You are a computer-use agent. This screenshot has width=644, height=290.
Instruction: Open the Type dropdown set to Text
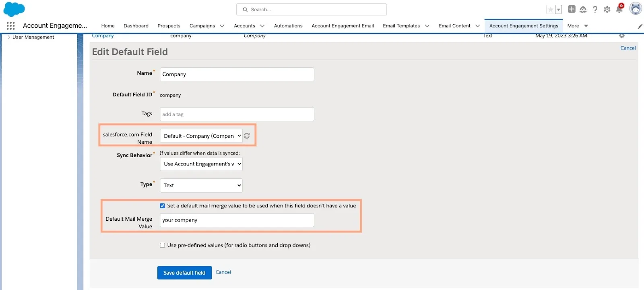click(x=201, y=185)
